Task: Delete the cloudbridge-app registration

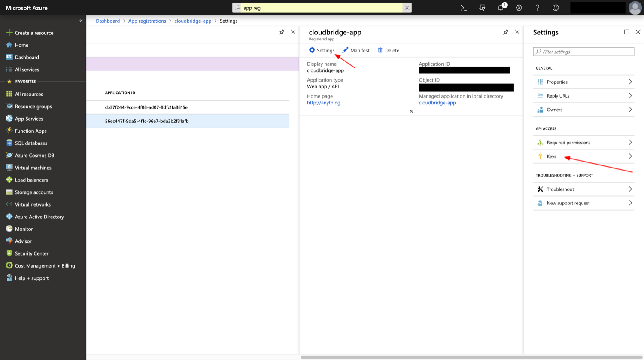Action: point(389,50)
